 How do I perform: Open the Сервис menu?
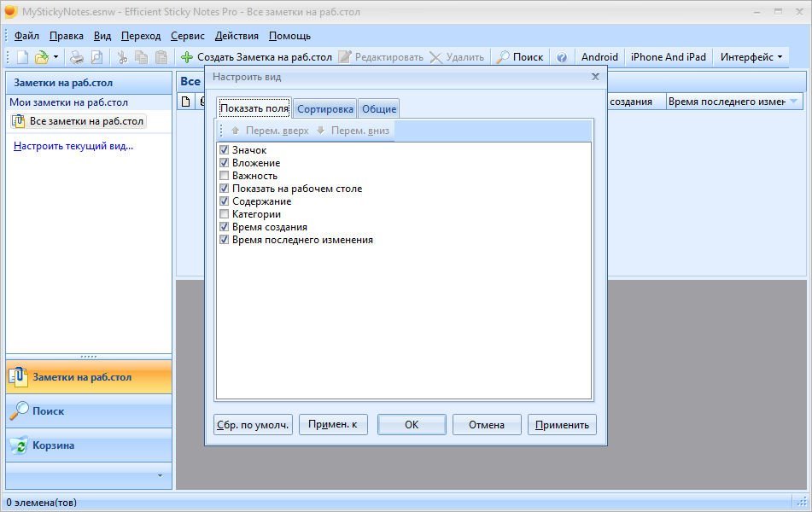[187, 36]
